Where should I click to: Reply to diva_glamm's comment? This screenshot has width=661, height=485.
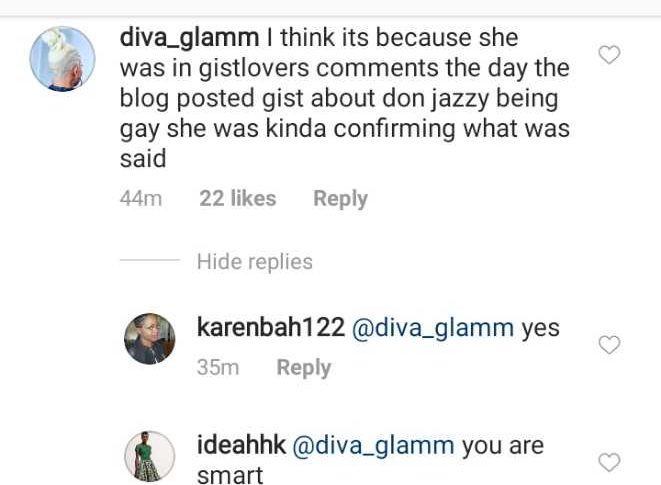click(340, 199)
